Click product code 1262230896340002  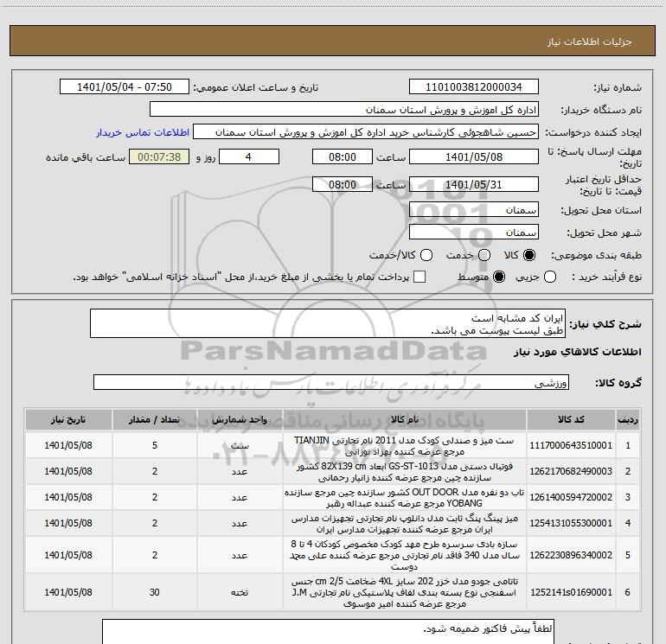point(571,555)
